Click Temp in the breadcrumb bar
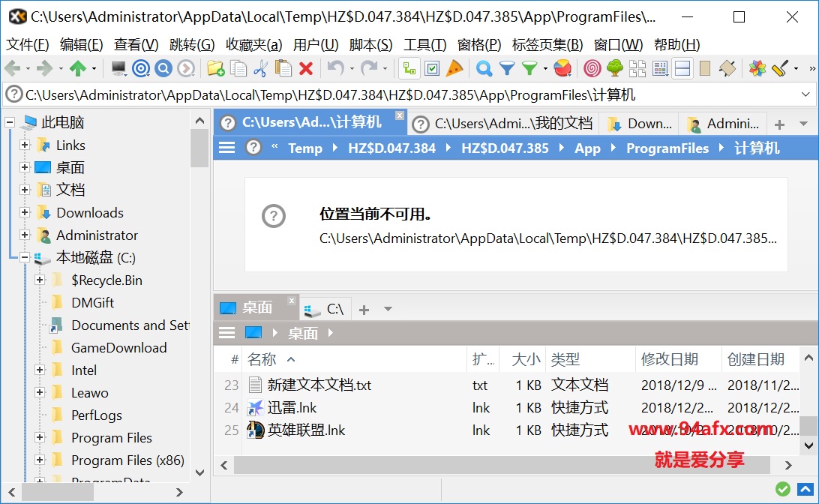This screenshot has height=504, width=819. click(305, 148)
